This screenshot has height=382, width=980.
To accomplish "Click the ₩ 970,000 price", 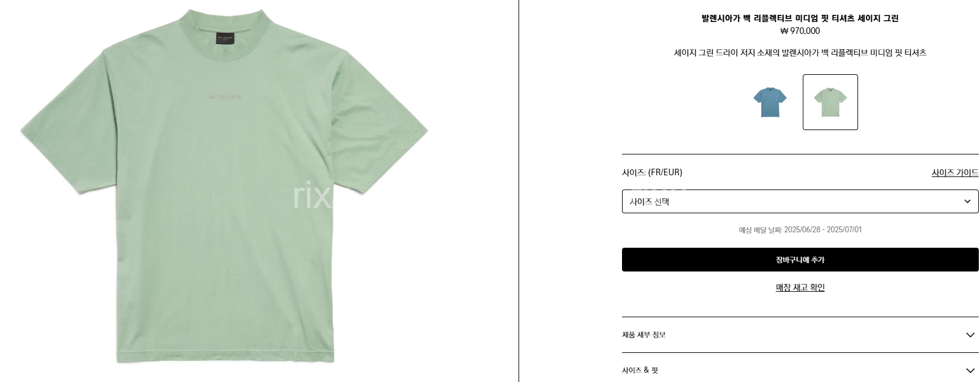I will tap(800, 31).
